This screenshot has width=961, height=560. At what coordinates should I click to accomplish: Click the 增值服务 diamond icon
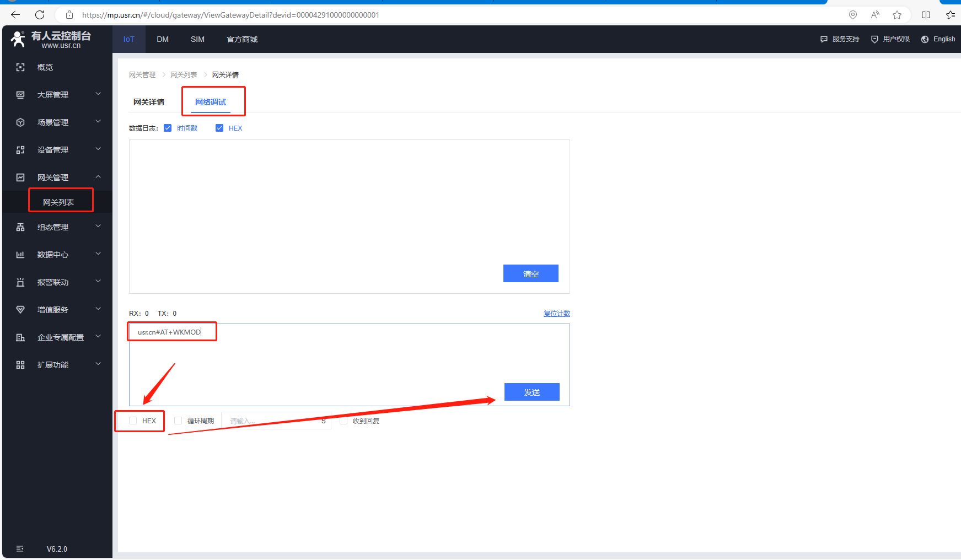click(x=20, y=310)
